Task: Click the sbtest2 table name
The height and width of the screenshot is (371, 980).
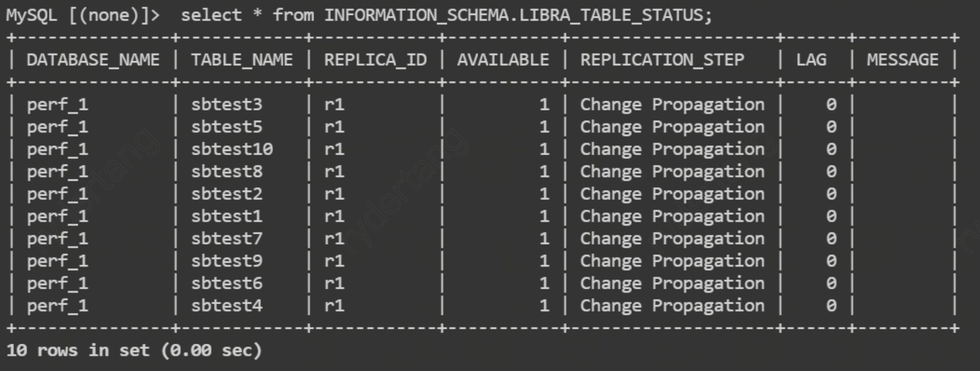Action: [x=227, y=194]
